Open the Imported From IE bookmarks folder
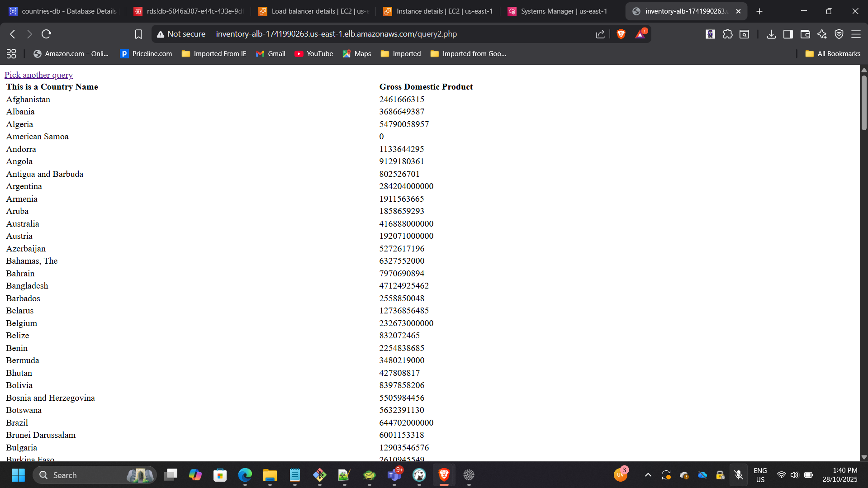This screenshot has height=488, width=868. coord(214,54)
